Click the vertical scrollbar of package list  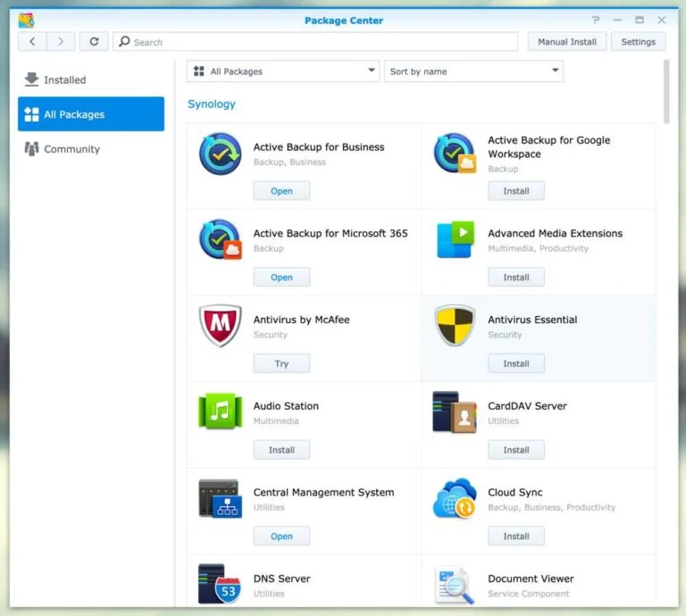[666, 92]
